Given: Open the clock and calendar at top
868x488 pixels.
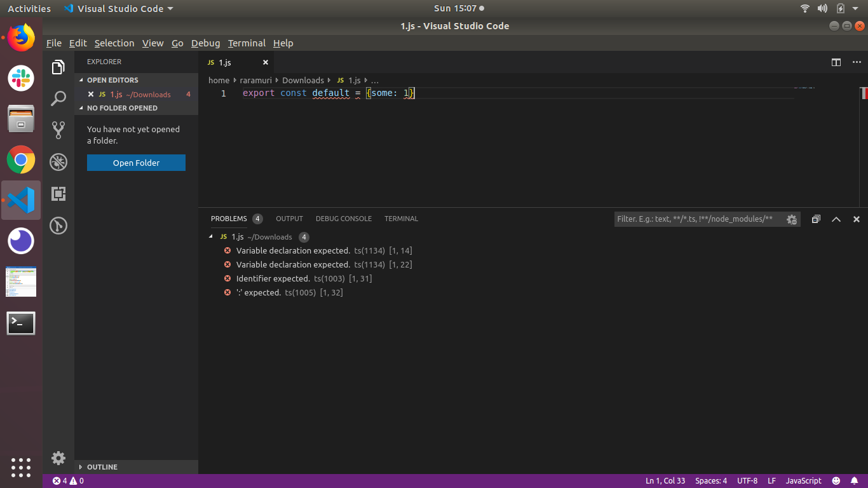Looking at the screenshot, I should tap(459, 9).
